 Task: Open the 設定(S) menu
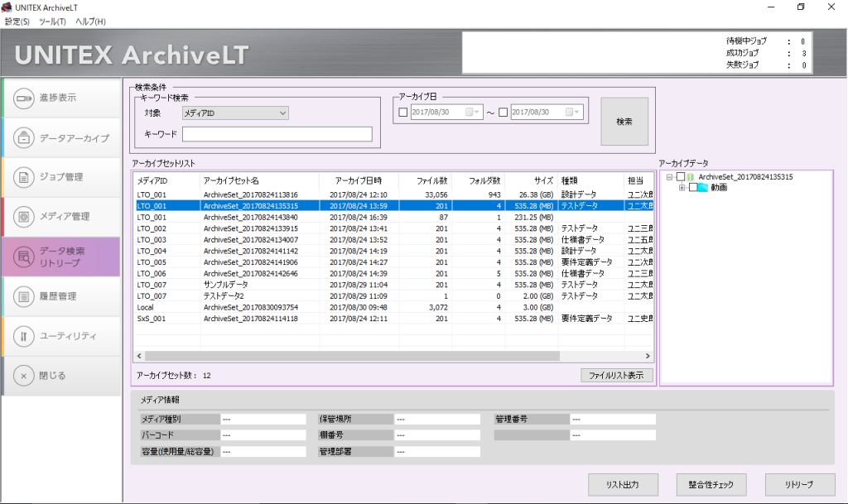tap(17, 22)
